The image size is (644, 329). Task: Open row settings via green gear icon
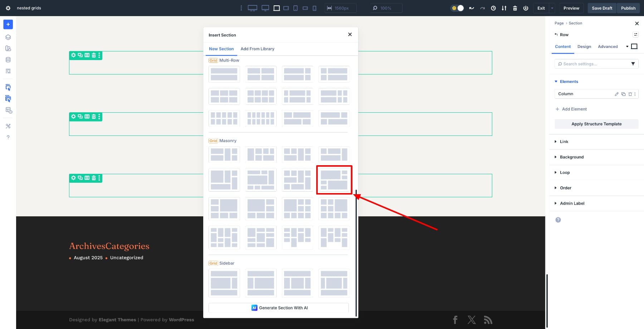coord(73,55)
